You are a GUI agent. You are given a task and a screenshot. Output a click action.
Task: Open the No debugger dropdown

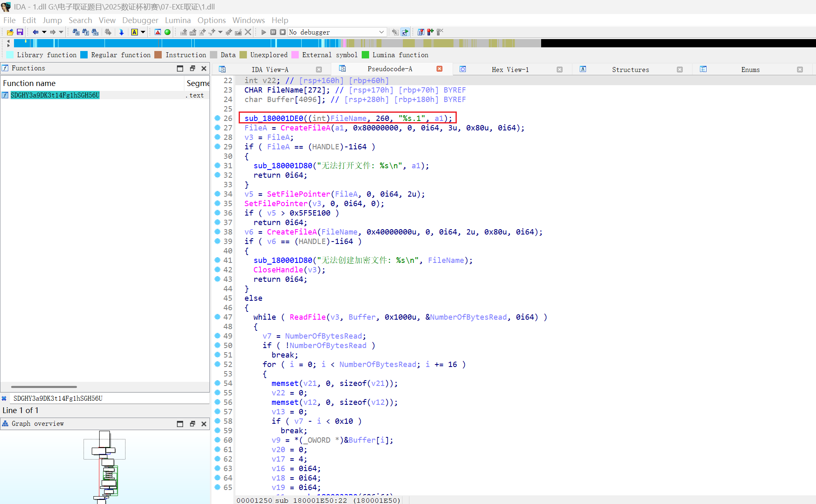[x=381, y=32]
